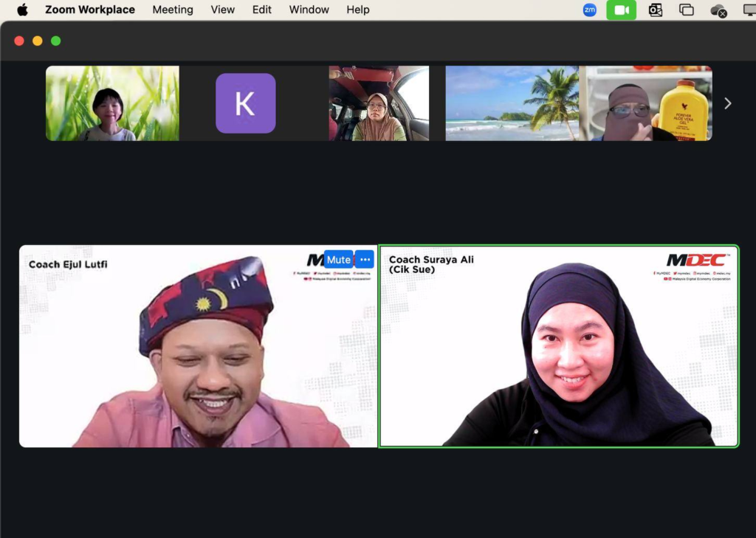Open the Apple menu
Viewport: 756px width, 538px height.
pyautogui.click(x=22, y=10)
